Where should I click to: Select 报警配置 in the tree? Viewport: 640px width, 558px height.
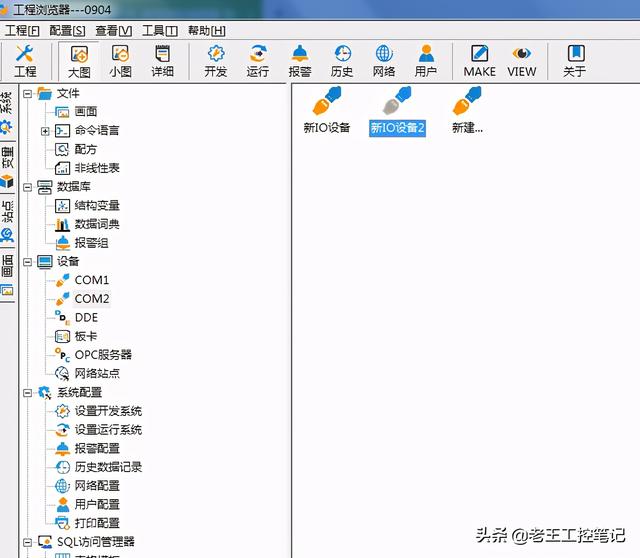(97, 449)
